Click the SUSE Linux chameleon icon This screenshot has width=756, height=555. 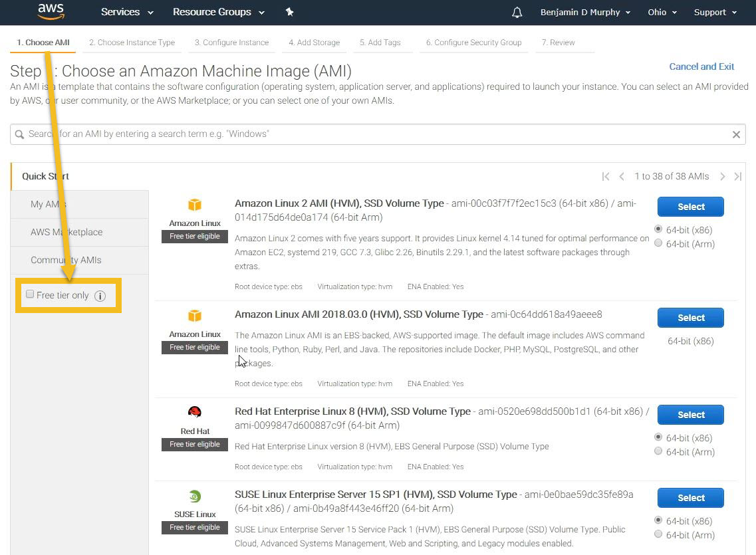tap(195, 496)
